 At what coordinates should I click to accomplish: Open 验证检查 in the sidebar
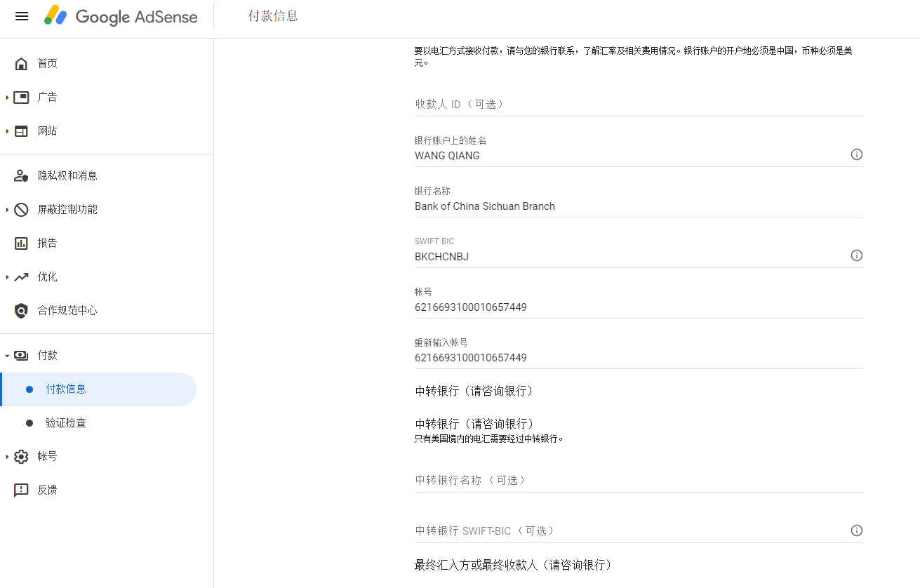66,423
